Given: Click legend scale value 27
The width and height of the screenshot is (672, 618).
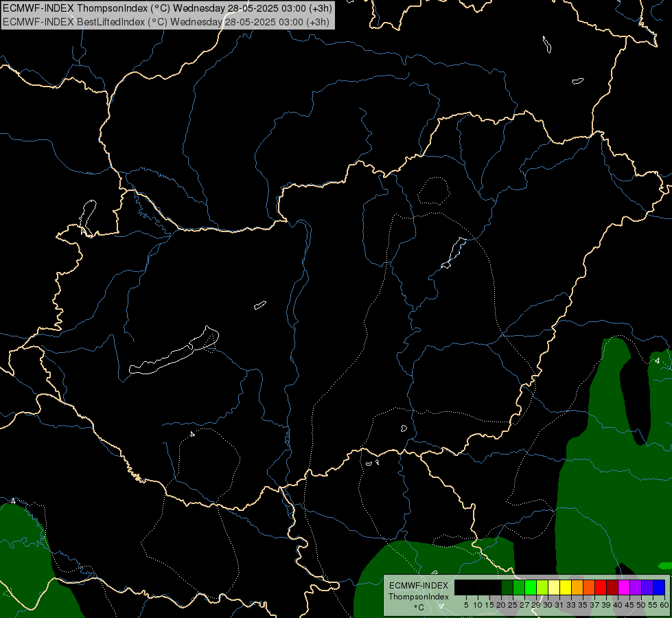Looking at the screenshot, I should [x=524, y=605].
